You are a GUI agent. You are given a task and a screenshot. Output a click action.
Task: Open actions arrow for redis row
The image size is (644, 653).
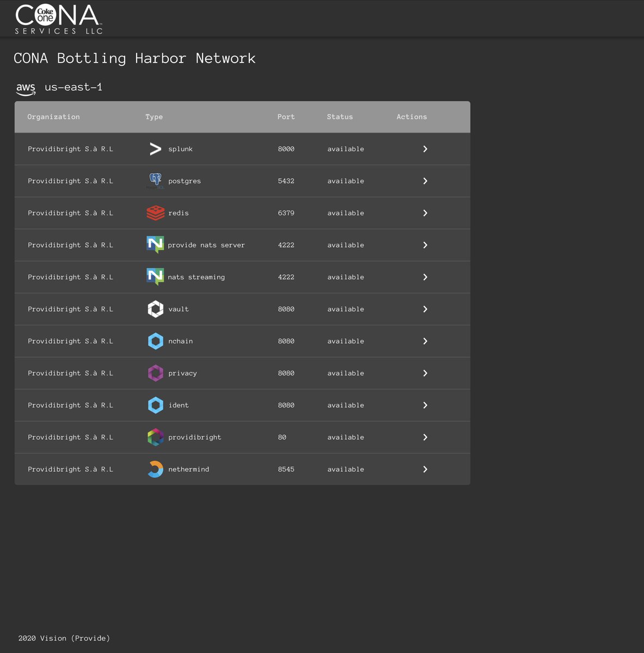[425, 213]
